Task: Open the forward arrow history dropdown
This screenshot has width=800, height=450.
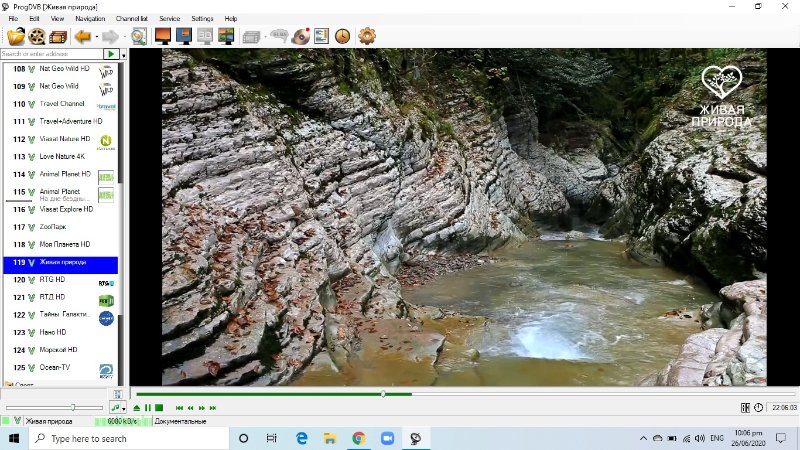Action: (x=124, y=37)
